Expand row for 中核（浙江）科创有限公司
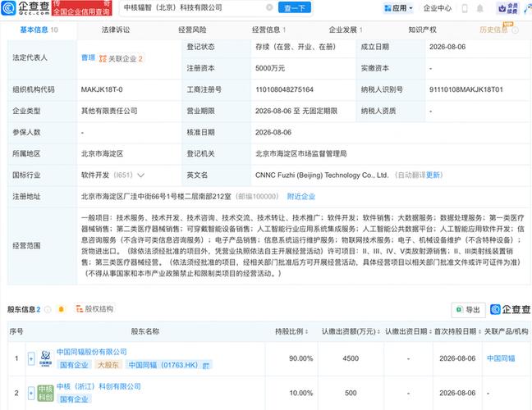 (x=31, y=393)
